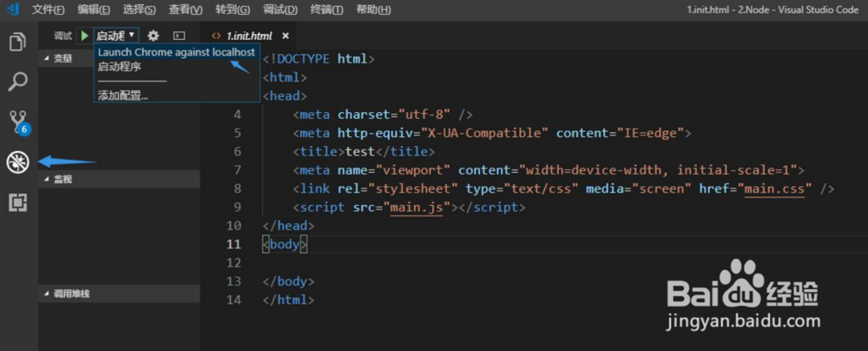Open the 终端(T) menu
Viewport: 868px width, 351px height.
click(x=326, y=10)
